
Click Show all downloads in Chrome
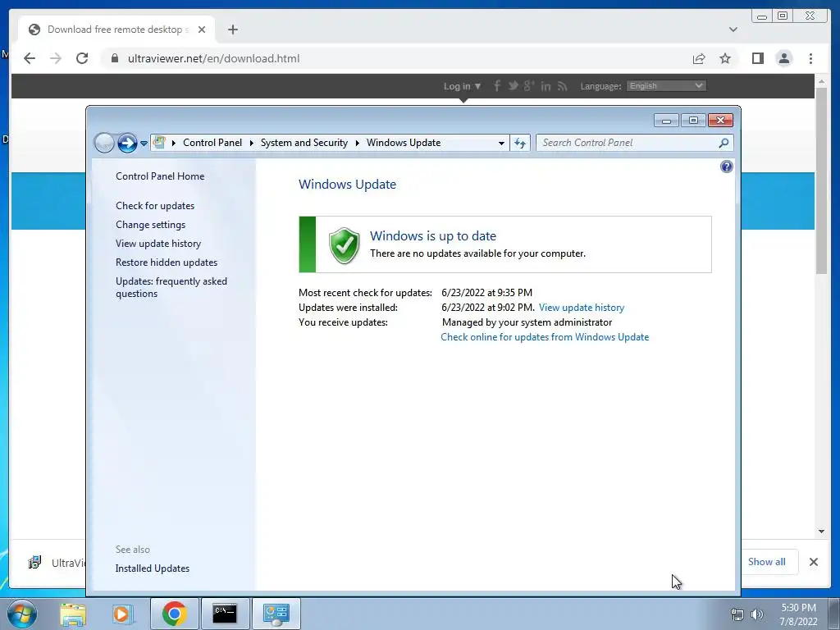point(767,562)
